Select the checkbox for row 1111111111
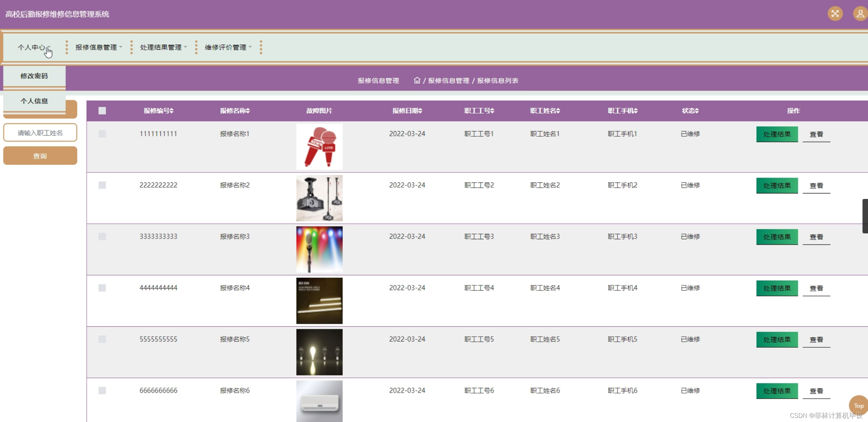Screen dimensions: 868x422 pos(102,134)
